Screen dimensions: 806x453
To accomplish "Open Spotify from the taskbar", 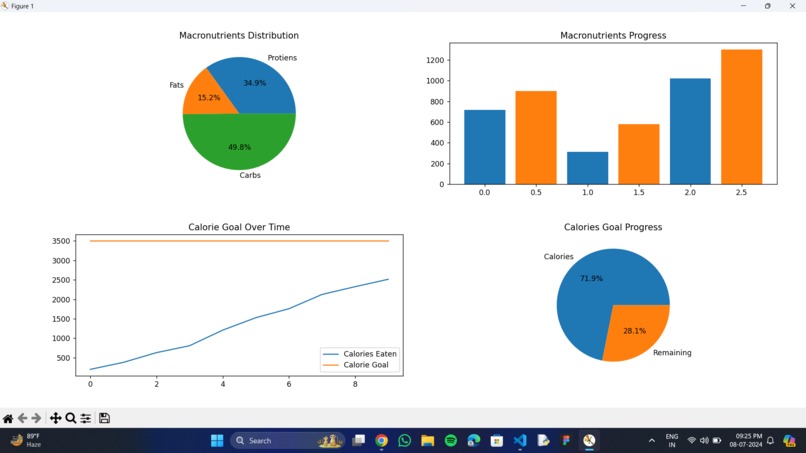I will [x=451, y=441].
